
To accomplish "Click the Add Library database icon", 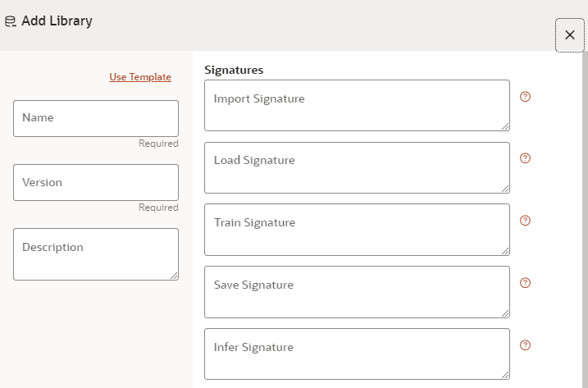I will click(11, 21).
